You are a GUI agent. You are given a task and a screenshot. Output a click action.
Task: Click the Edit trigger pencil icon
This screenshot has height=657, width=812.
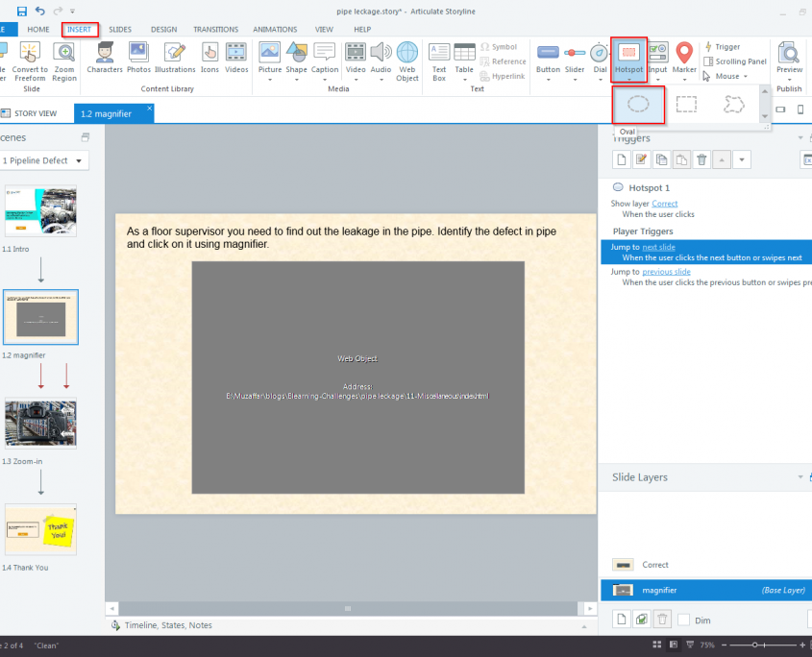[x=641, y=159]
